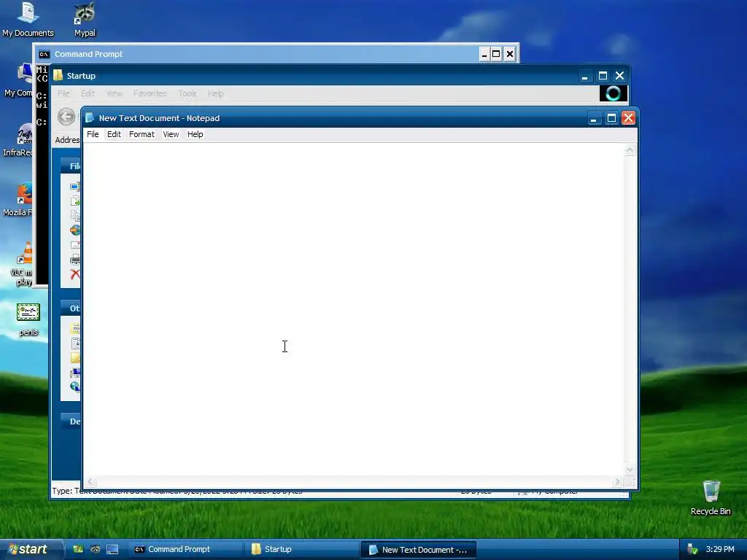Open Notepad's Format menu
The width and height of the screenshot is (747, 560).
click(x=142, y=134)
